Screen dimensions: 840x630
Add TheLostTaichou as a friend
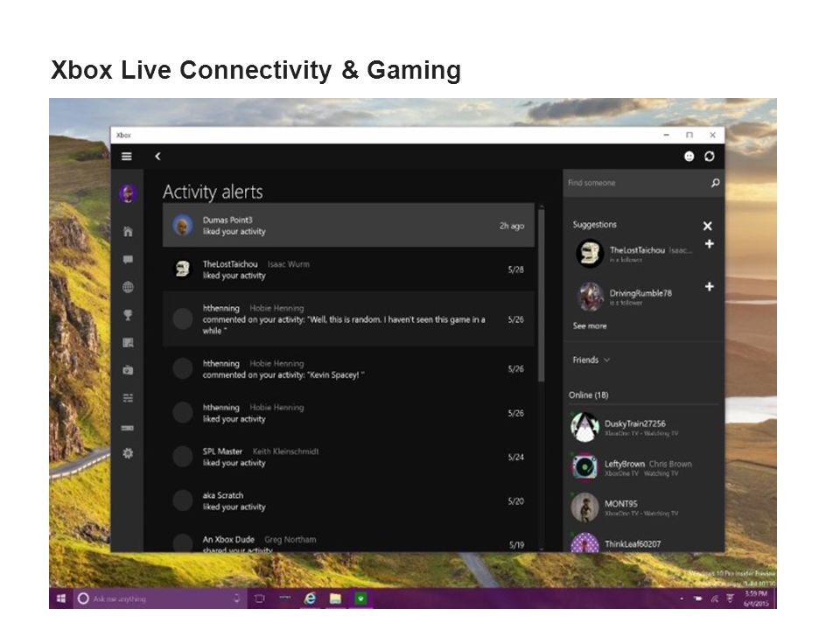[710, 244]
